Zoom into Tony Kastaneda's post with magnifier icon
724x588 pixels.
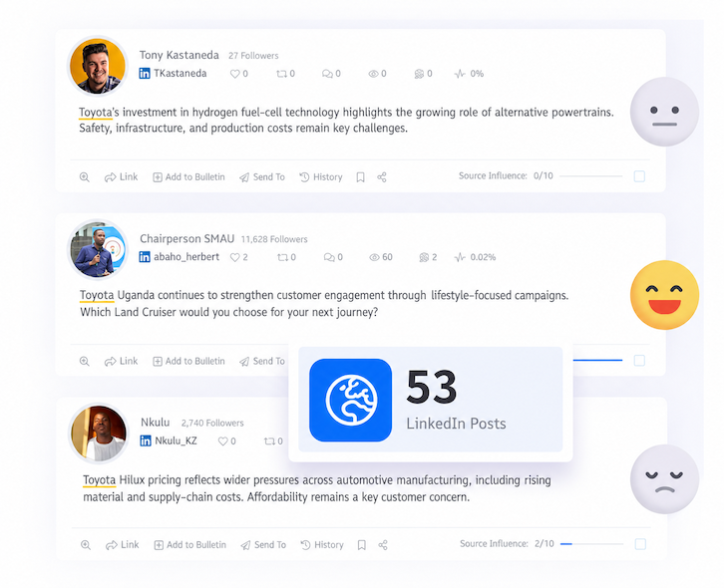coord(85,177)
